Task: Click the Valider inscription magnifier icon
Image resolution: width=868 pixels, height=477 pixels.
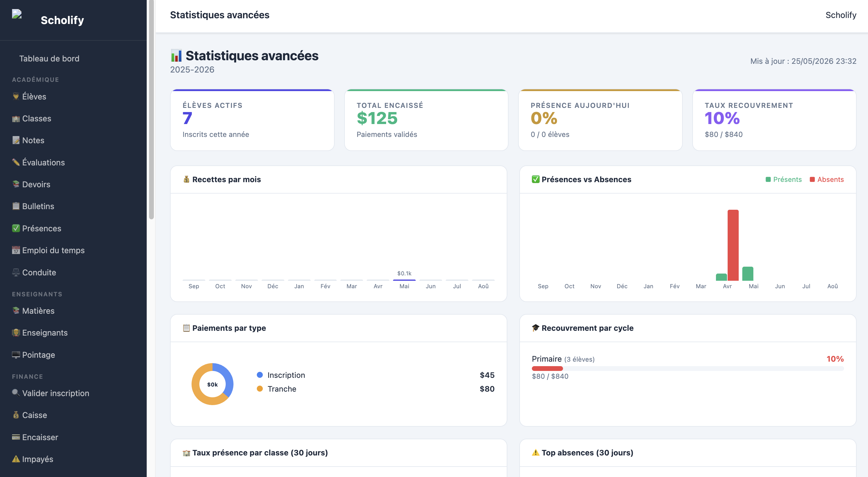Action: click(x=16, y=393)
